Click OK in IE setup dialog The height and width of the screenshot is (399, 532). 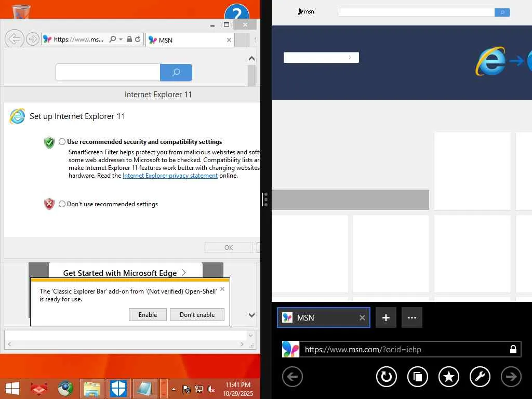pos(229,248)
